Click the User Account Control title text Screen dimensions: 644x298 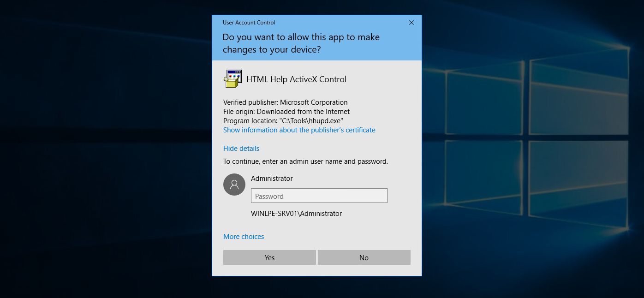pos(249,23)
